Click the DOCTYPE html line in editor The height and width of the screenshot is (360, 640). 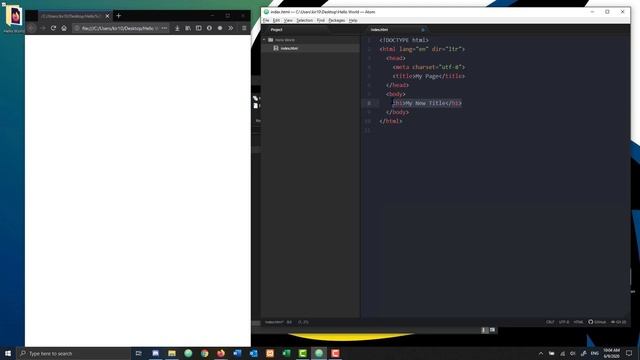[404, 40]
